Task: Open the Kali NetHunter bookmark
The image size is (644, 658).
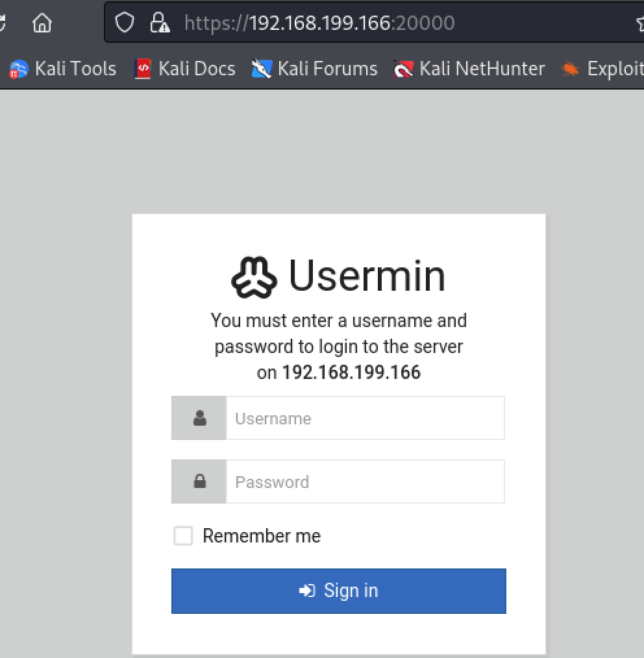Action: coord(469,69)
